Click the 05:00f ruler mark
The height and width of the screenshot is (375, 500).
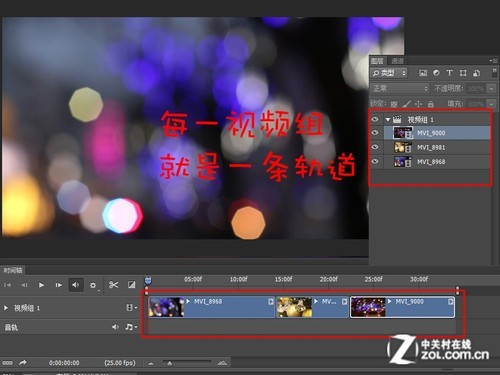click(193, 279)
